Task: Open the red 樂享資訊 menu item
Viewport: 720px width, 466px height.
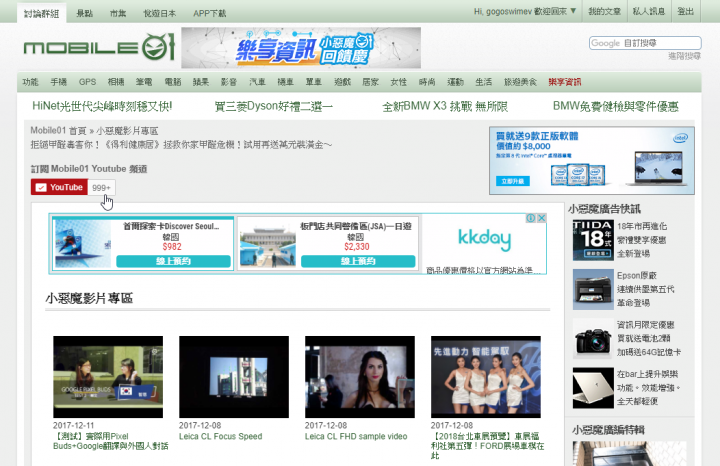Action: pos(564,82)
